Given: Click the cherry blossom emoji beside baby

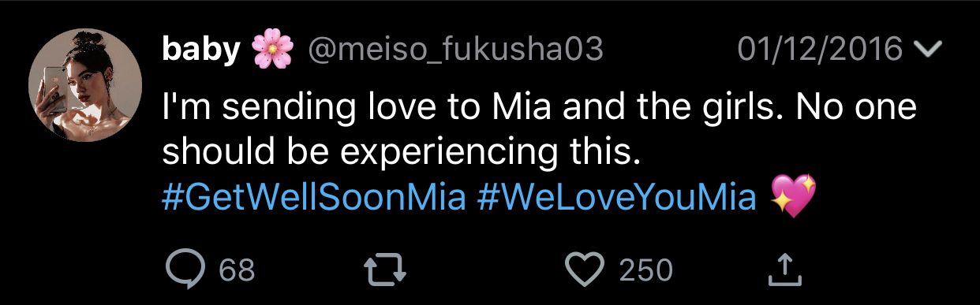Looking at the screenshot, I should coord(273,51).
